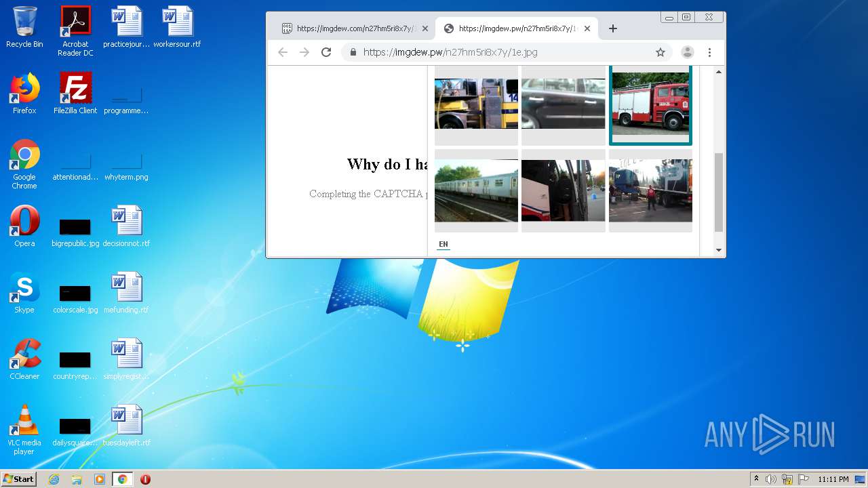Open mefunding.rtf document icon
This screenshot has width=868, height=488.
click(126, 293)
